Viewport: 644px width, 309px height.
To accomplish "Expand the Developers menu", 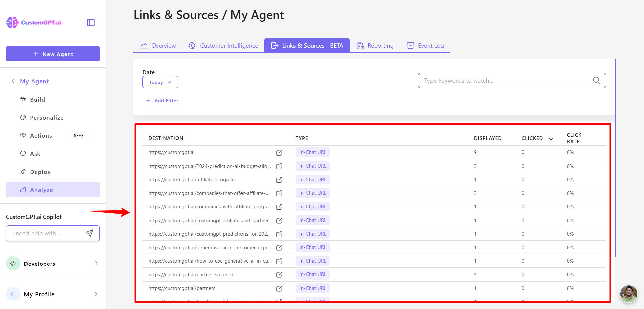I will coord(53,264).
